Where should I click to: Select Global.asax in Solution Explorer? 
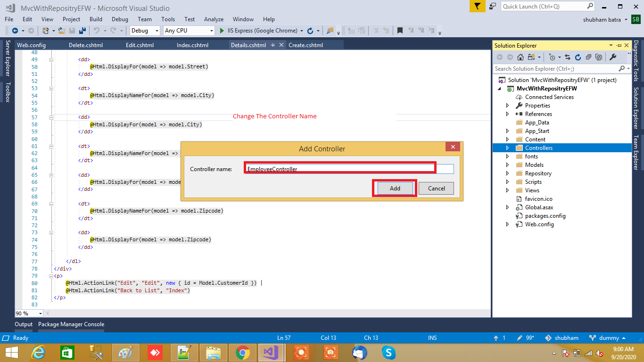tap(539, 207)
